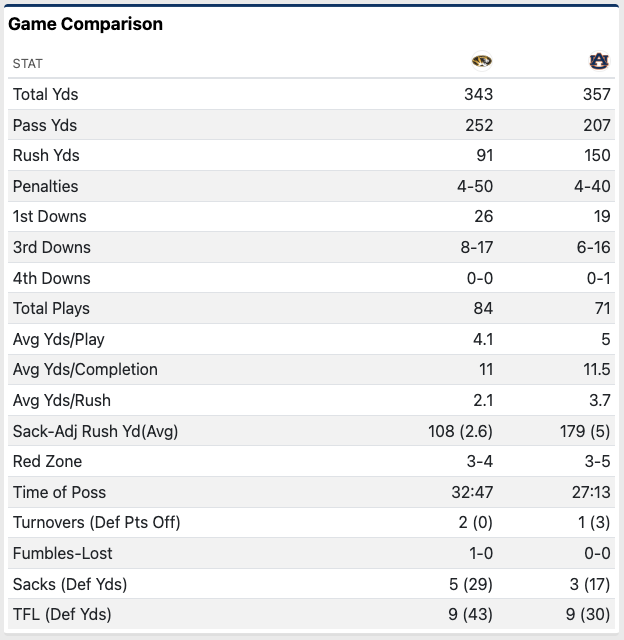Screen dimensions: 624x640
Task: Click the Rush Yds row label
Action: click(x=46, y=155)
